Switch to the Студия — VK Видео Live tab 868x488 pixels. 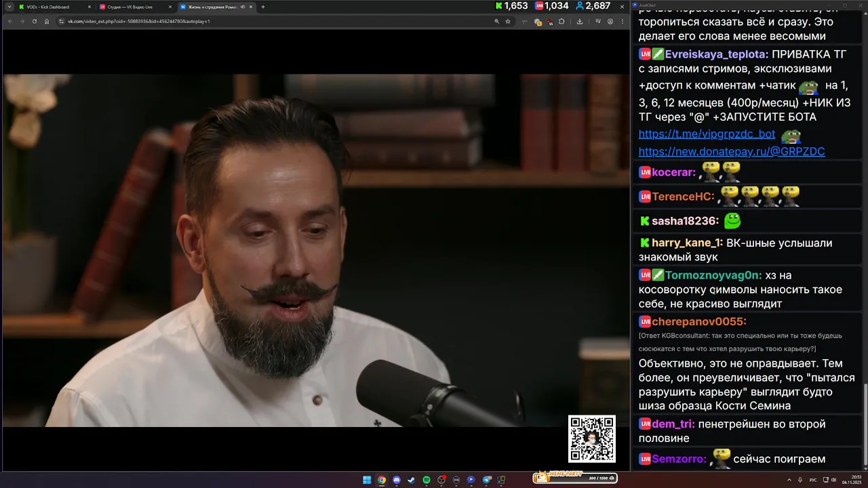pyautogui.click(x=134, y=7)
